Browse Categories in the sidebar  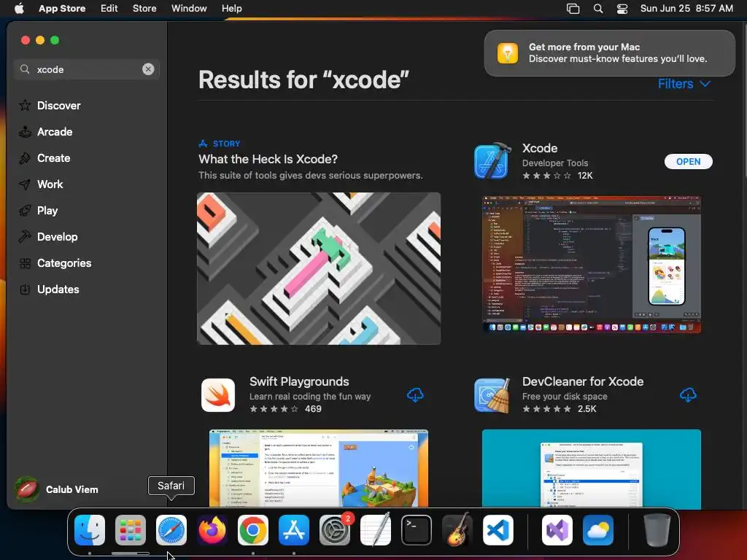(x=55, y=262)
